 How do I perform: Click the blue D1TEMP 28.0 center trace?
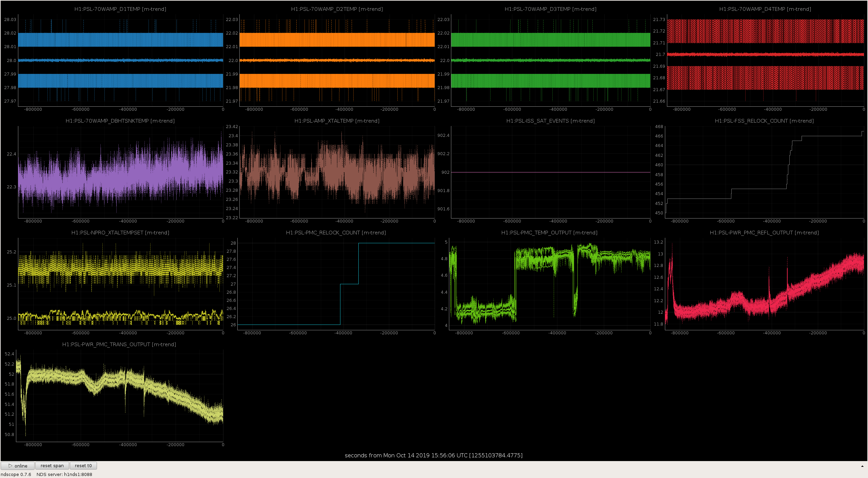coord(120,60)
